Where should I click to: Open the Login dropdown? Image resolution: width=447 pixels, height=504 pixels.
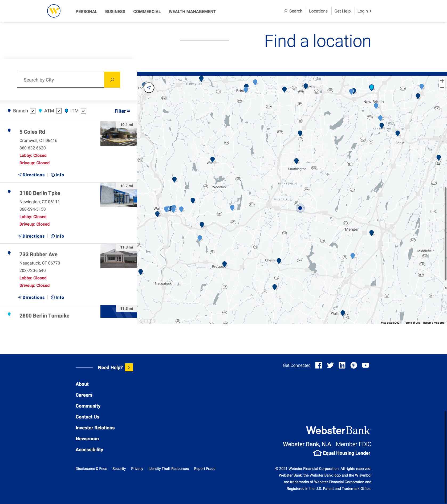[x=364, y=11]
